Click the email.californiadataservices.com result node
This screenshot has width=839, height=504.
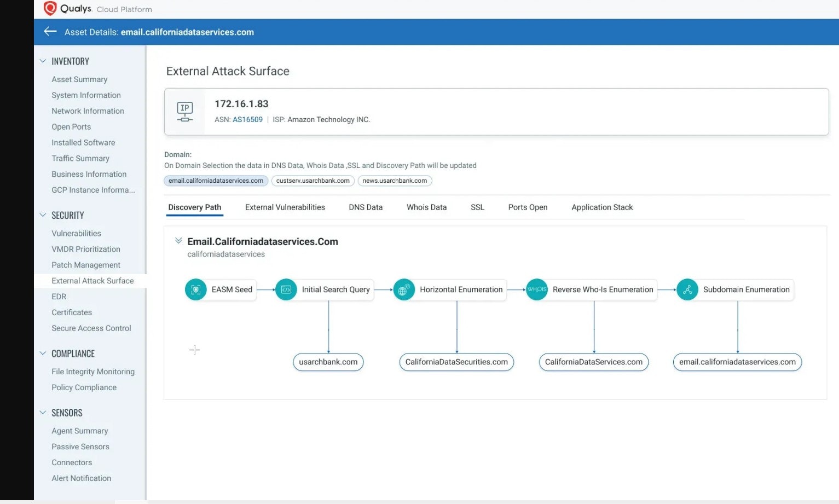pyautogui.click(x=737, y=362)
